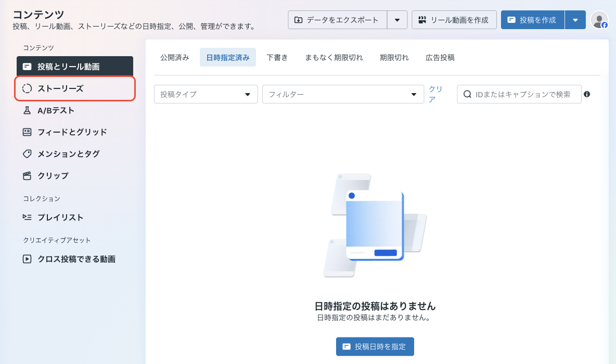Open 投稿とリール動画 in the sidebar
616x364 pixels.
click(x=74, y=67)
